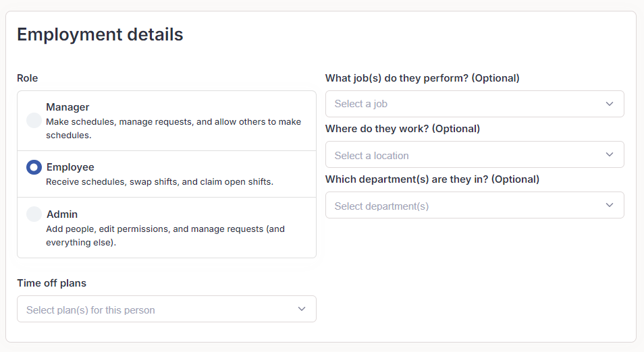The image size is (644, 352).
Task: Click the chevron in the location field
Action: click(x=610, y=154)
